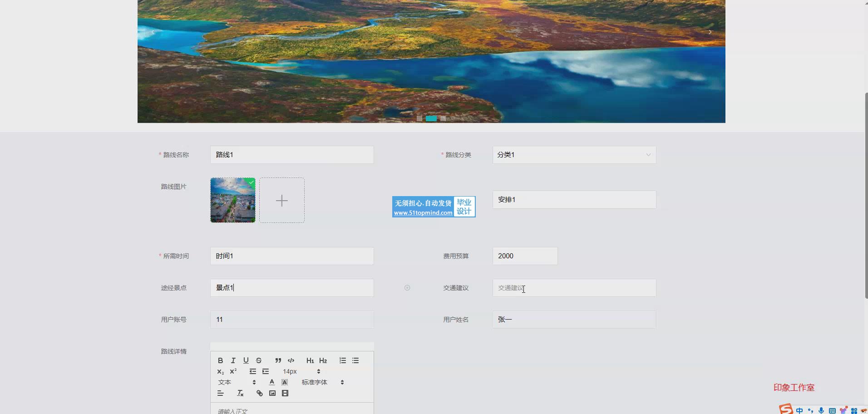The height and width of the screenshot is (414, 868).
Task: Toggle the H1 heading style
Action: point(310,360)
